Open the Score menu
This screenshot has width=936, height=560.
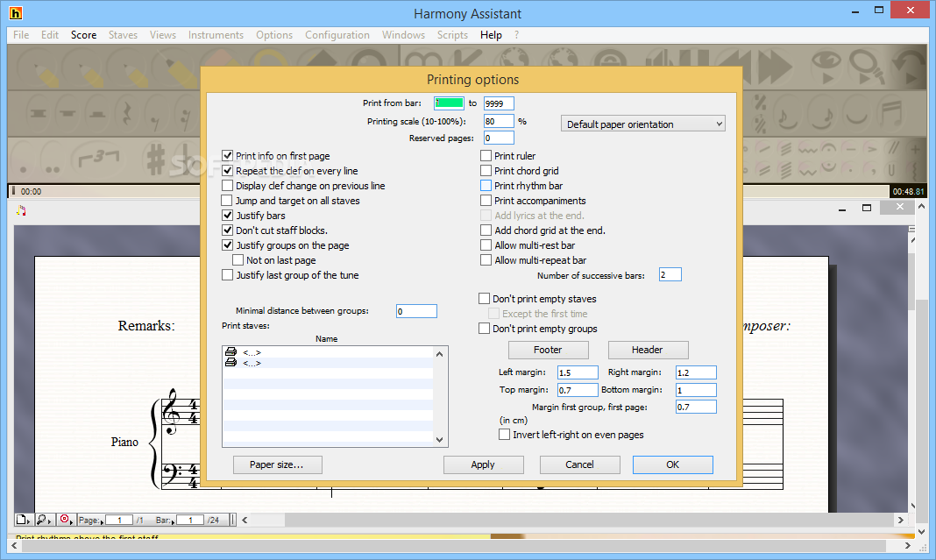pos(83,35)
